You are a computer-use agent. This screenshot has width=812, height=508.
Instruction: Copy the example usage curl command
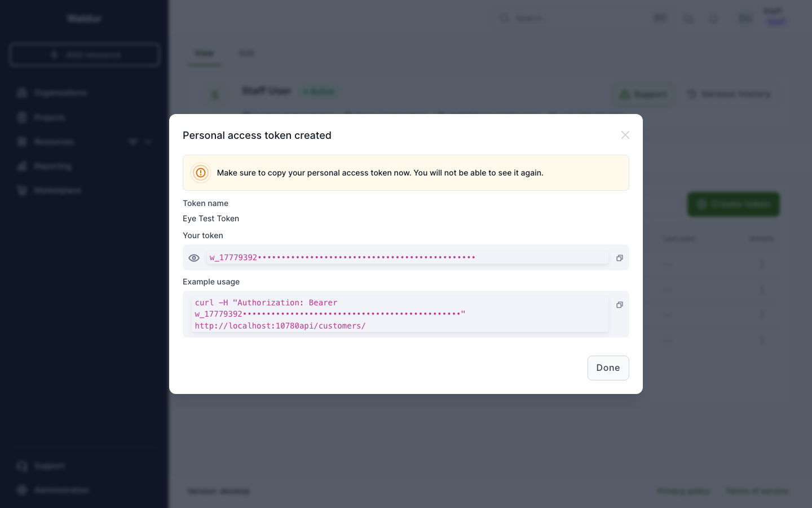click(x=619, y=305)
